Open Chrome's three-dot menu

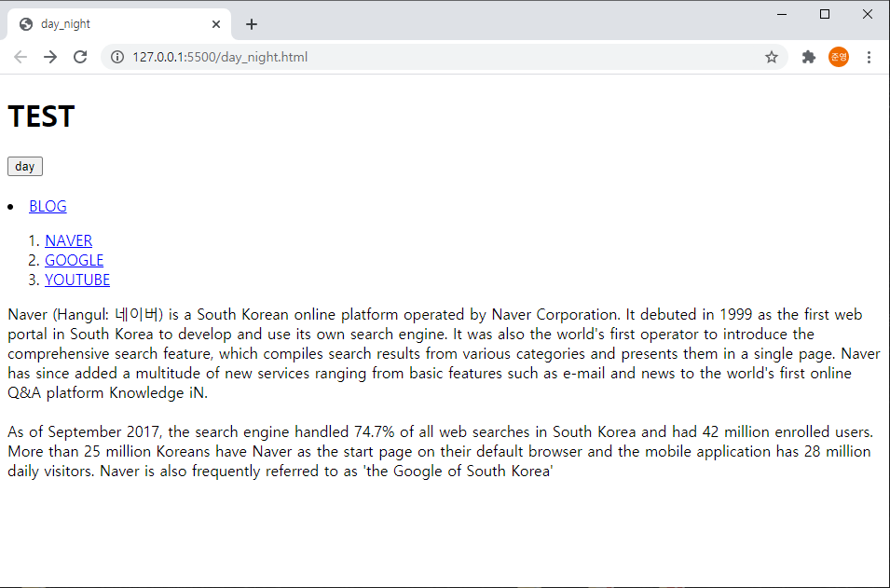[869, 57]
